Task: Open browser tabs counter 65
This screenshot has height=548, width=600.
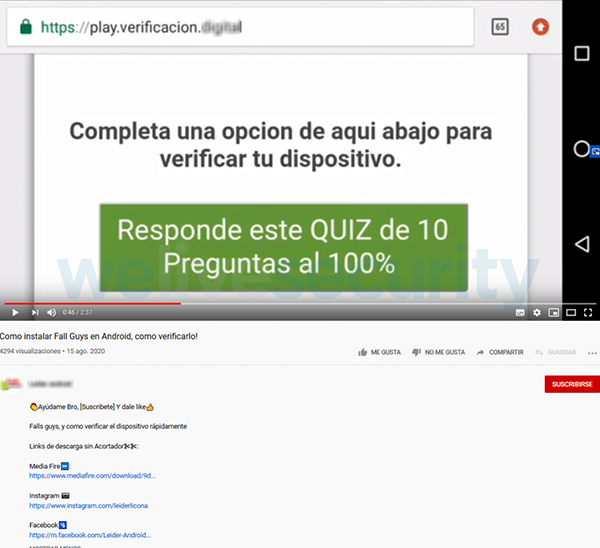Action: click(500, 27)
